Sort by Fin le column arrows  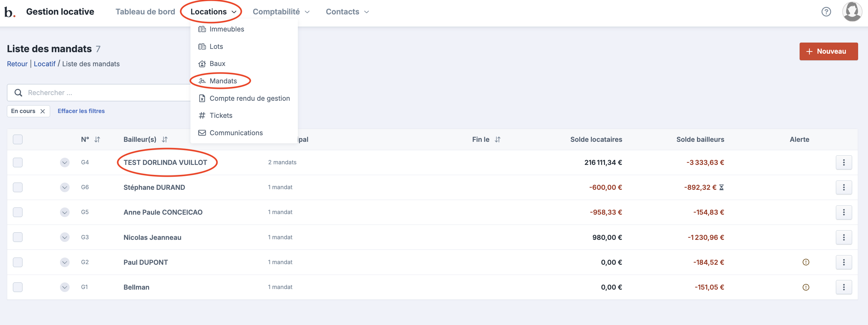click(x=497, y=139)
